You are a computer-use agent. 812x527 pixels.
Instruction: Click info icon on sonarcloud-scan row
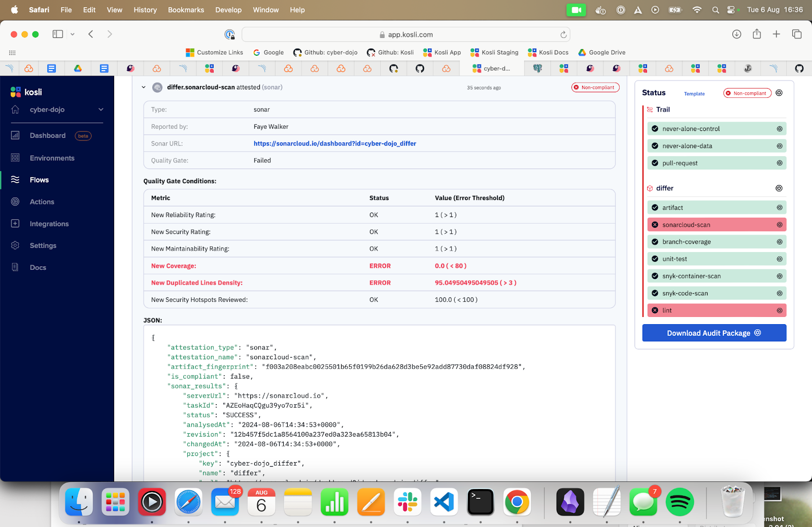coord(780,225)
